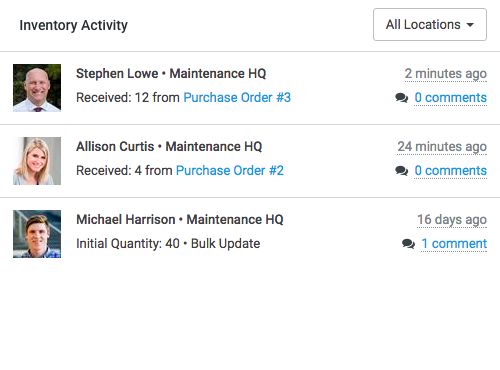Select the Stephen Lowe • Maintenance HQ heading
This screenshot has height=370, width=500.
[171, 74]
